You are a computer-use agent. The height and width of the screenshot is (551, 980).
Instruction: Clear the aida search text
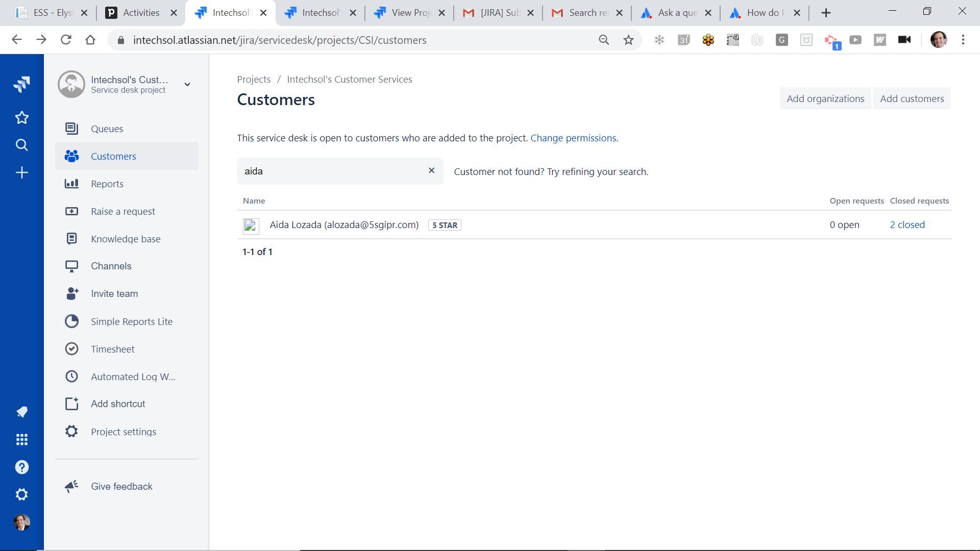[431, 170]
